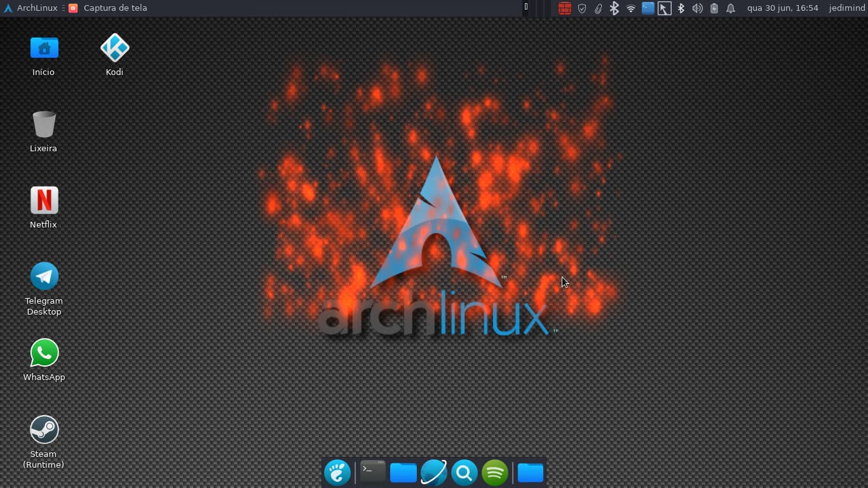Open the folder icon beside the dock terminal

pos(403,473)
